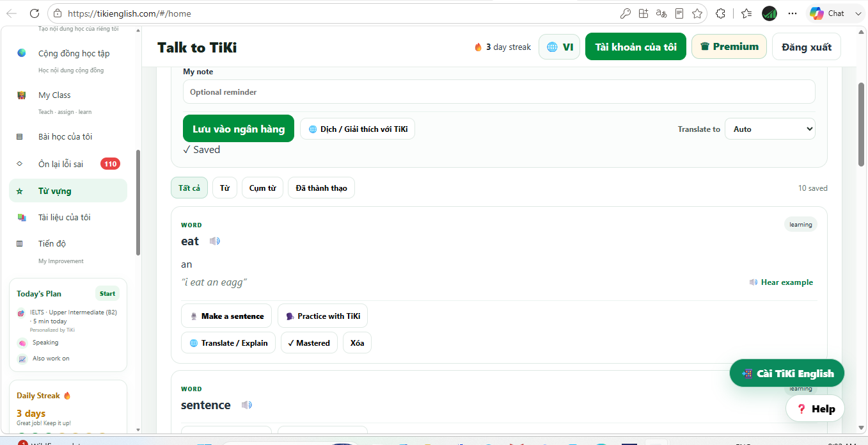
Task: Select the Đã thành thạo filter tab
Action: [x=321, y=188]
